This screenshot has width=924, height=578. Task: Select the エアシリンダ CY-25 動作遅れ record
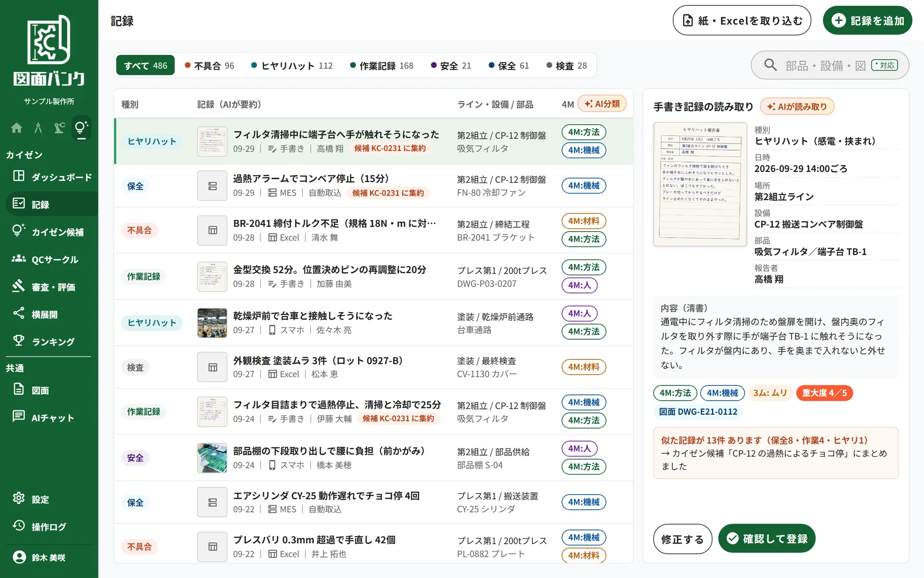(x=373, y=502)
